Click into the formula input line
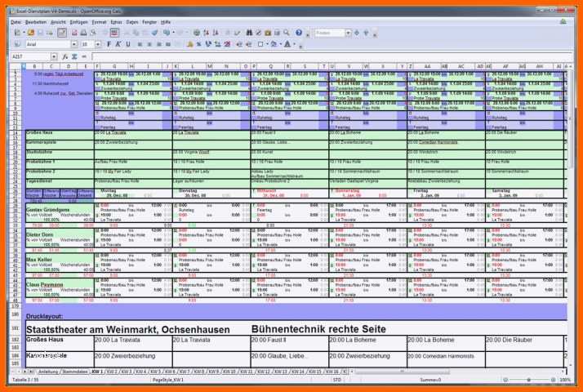 pos(331,56)
